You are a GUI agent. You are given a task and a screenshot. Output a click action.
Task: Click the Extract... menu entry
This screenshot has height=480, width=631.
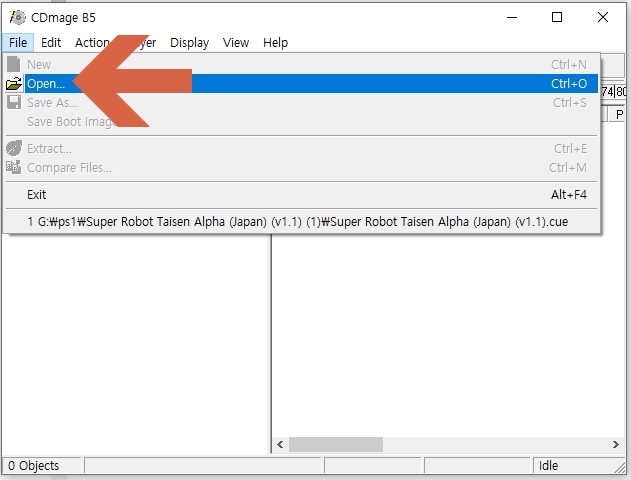point(302,149)
